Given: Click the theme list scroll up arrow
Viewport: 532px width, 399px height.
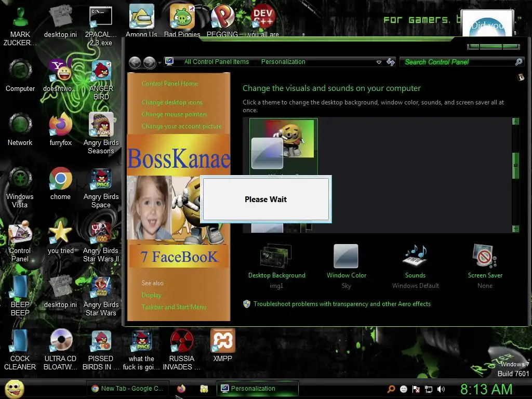Looking at the screenshot, I should (x=515, y=122).
